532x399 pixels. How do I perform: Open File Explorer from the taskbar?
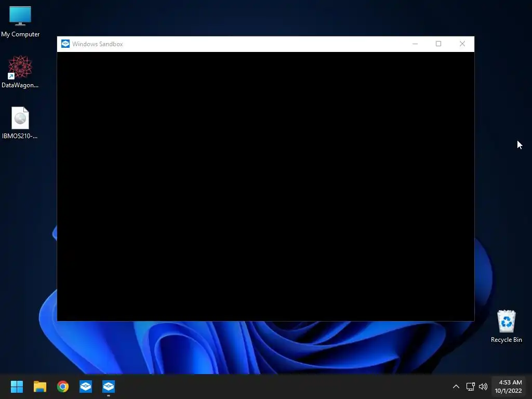39,387
